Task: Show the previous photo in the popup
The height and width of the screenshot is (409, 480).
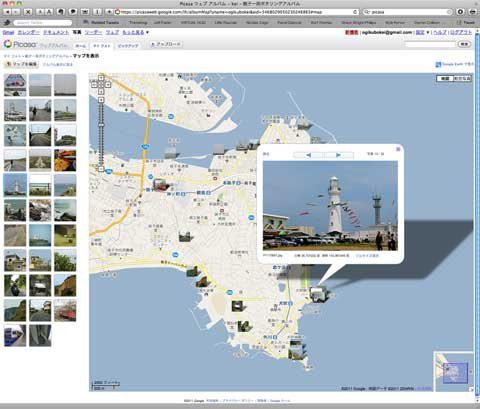Action: coord(308,155)
